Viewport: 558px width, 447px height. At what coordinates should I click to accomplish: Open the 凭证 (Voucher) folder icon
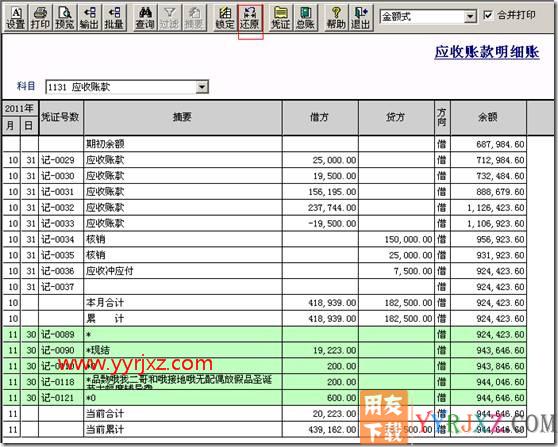click(x=280, y=18)
